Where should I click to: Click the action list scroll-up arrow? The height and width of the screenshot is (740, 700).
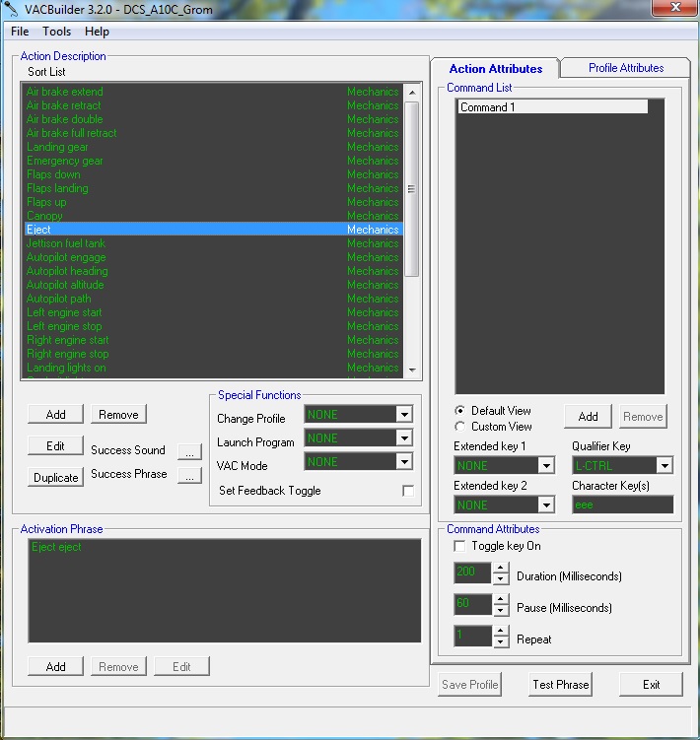pyautogui.click(x=412, y=93)
